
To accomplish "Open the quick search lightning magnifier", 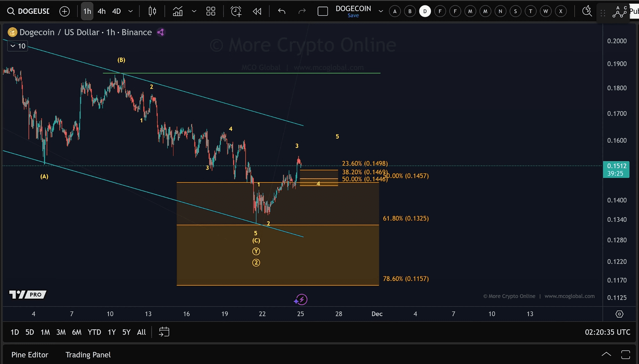I will (587, 11).
